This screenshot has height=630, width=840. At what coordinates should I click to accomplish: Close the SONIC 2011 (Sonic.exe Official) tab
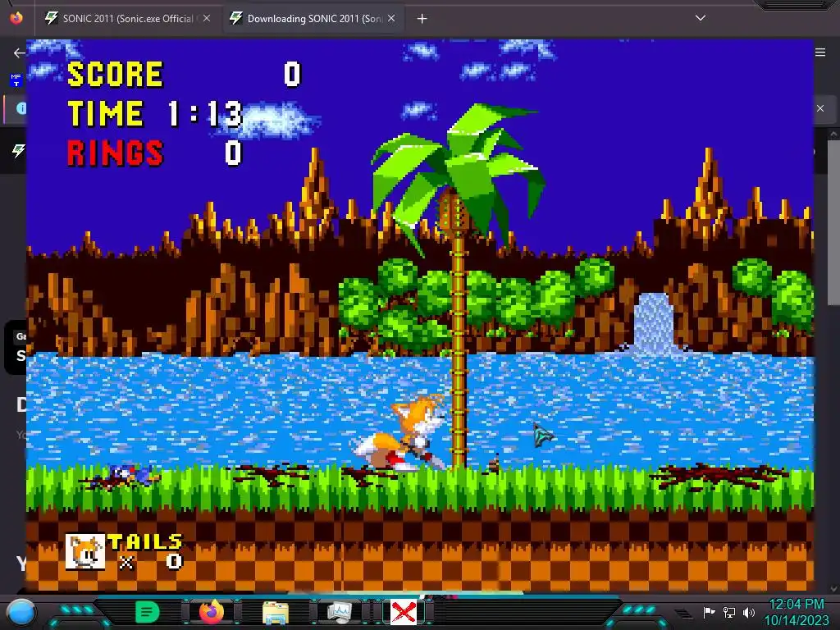pyautogui.click(x=207, y=18)
